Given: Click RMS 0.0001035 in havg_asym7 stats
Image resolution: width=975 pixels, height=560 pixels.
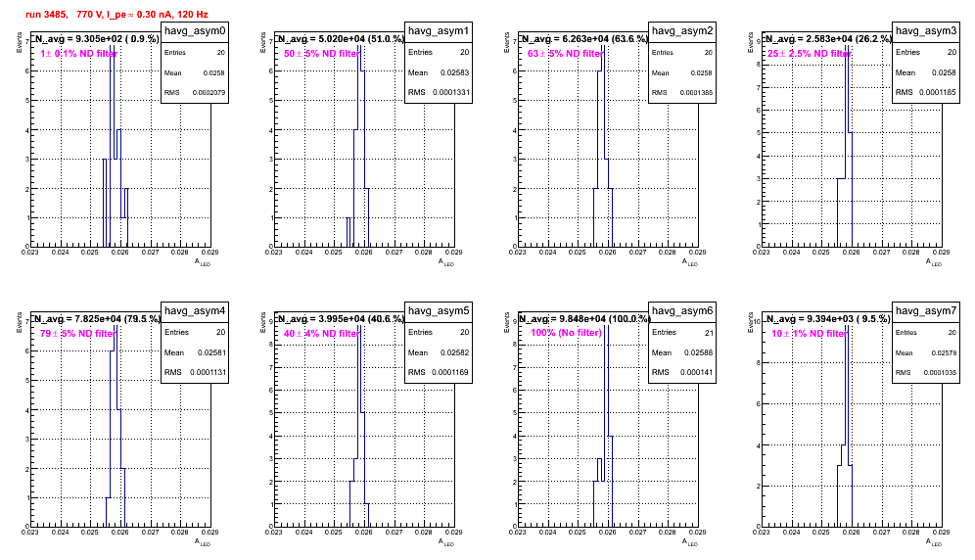Looking at the screenshot, I should 926,373.
